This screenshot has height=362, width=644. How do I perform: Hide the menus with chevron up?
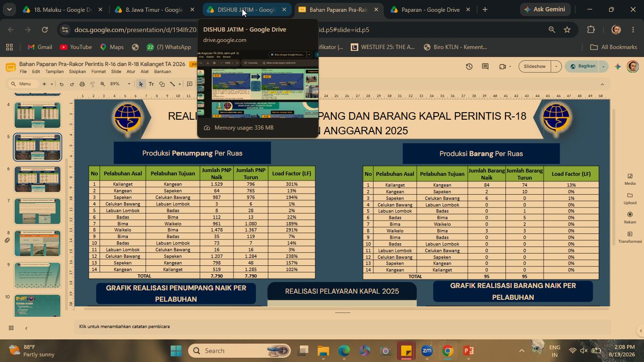[602, 84]
